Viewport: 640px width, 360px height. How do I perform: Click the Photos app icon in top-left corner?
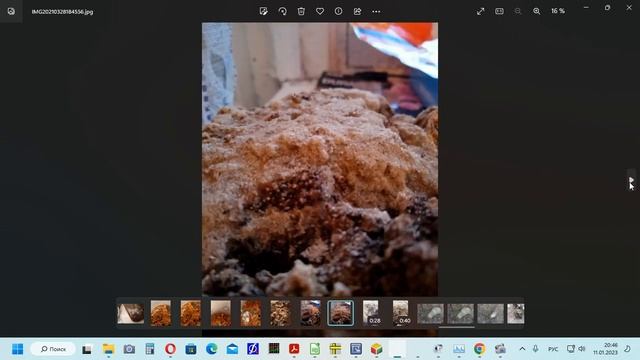tap(11, 11)
